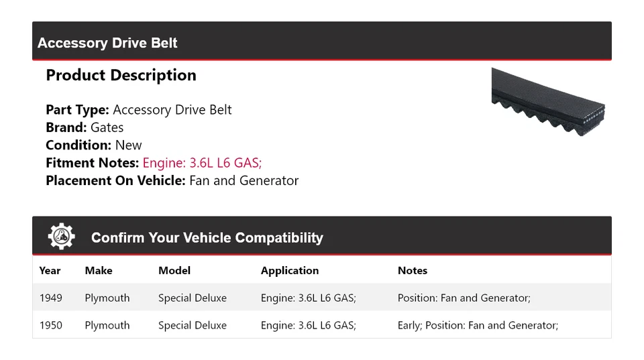Click the red fitment notes engine text

[x=202, y=163]
